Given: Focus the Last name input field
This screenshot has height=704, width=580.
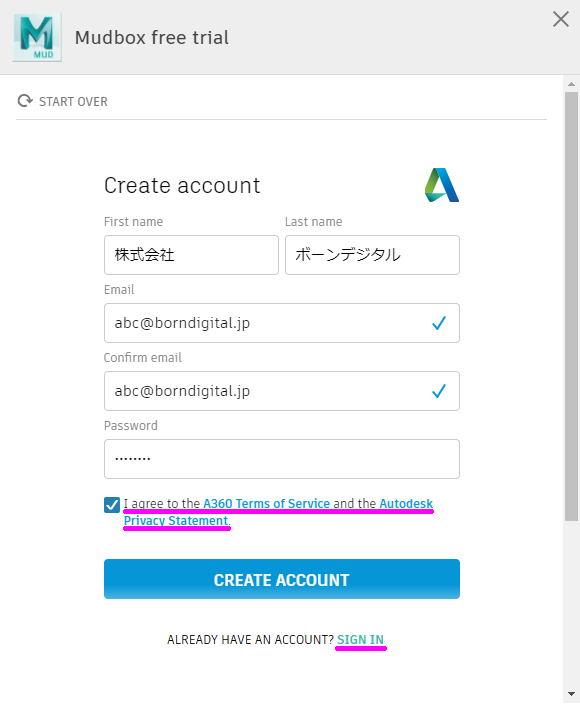Looking at the screenshot, I should [x=372, y=255].
